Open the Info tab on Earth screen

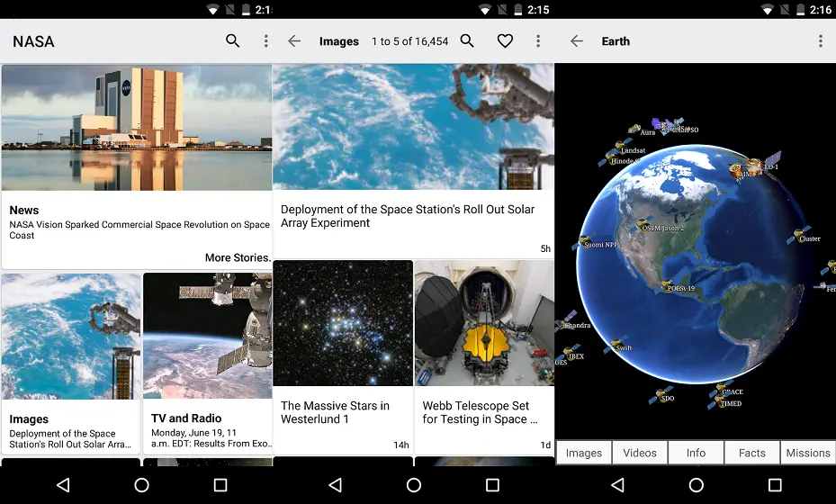pos(696,453)
